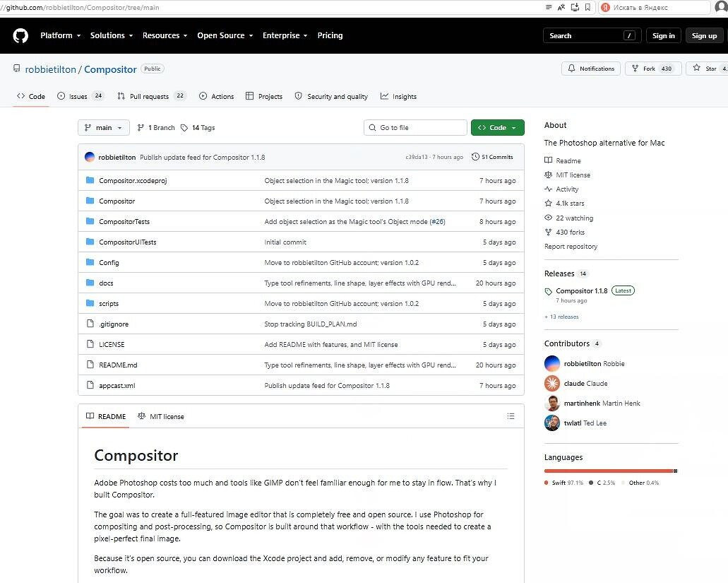Open the CompositorTests folder

[x=124, y=222]
